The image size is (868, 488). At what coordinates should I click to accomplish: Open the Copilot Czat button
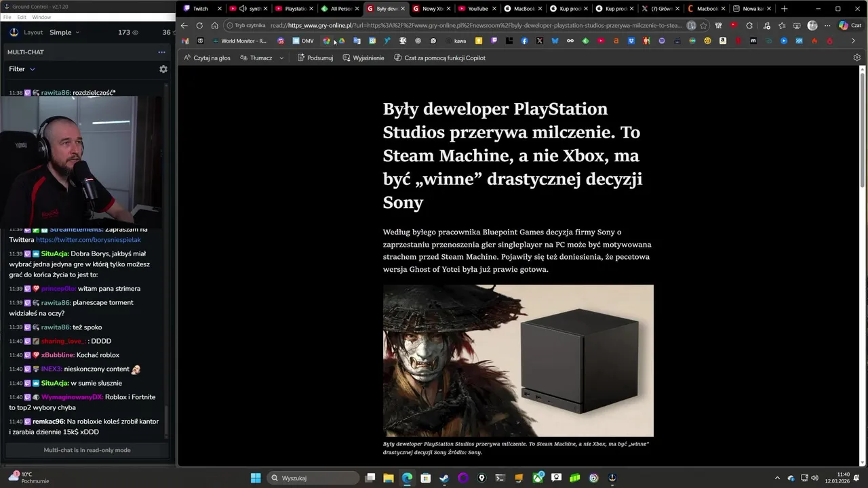pyautogui.click(x=852, y=26)
